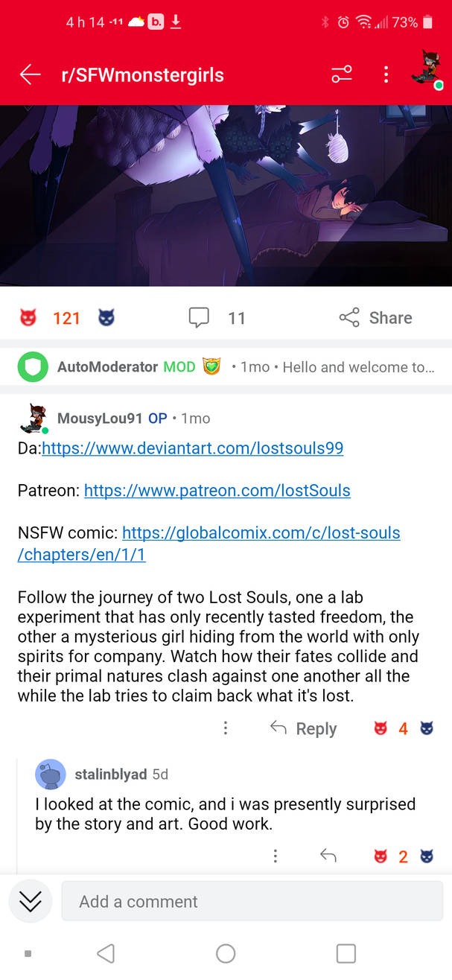Tap reply arrow on stalinblyad's comment

click(328, 856)
